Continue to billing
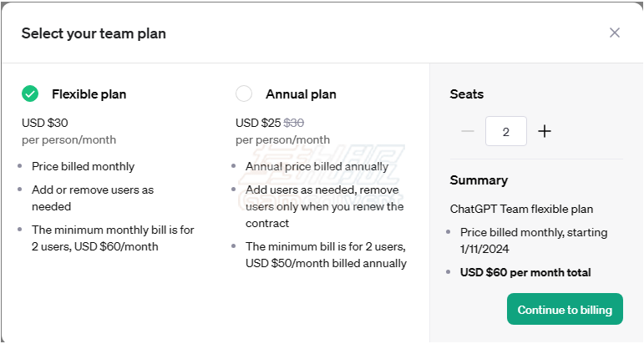644x354 pixels. (x=565, y=309)
